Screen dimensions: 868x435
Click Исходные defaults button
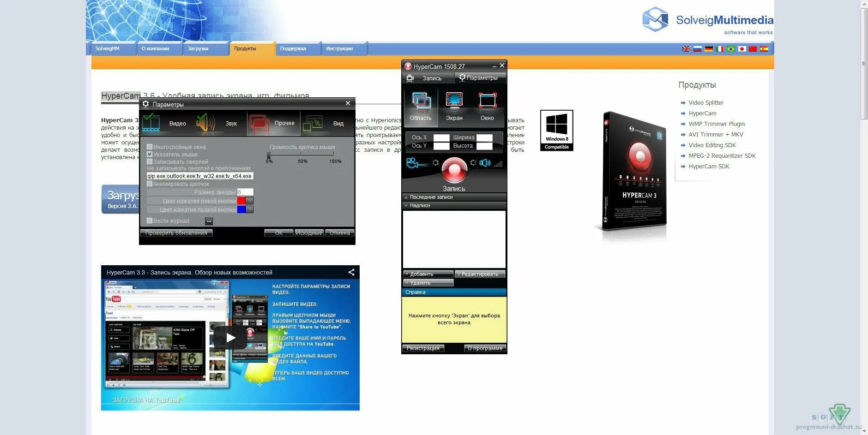tap(309, 233)
